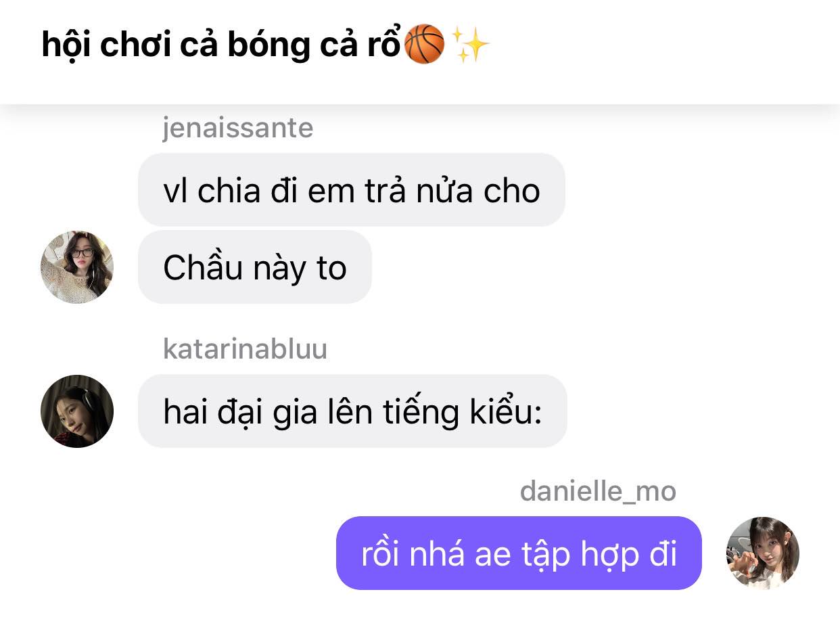Click the basketball emoji in the chat title
The image size is (840, 638).
click(424, 45)
